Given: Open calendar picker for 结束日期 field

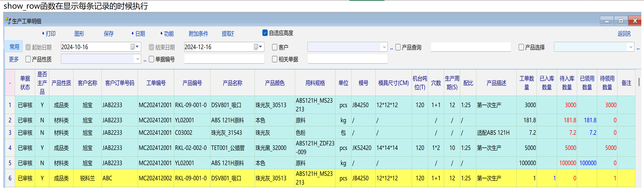Looking at the screenshot, I should [x=258, y=47].
